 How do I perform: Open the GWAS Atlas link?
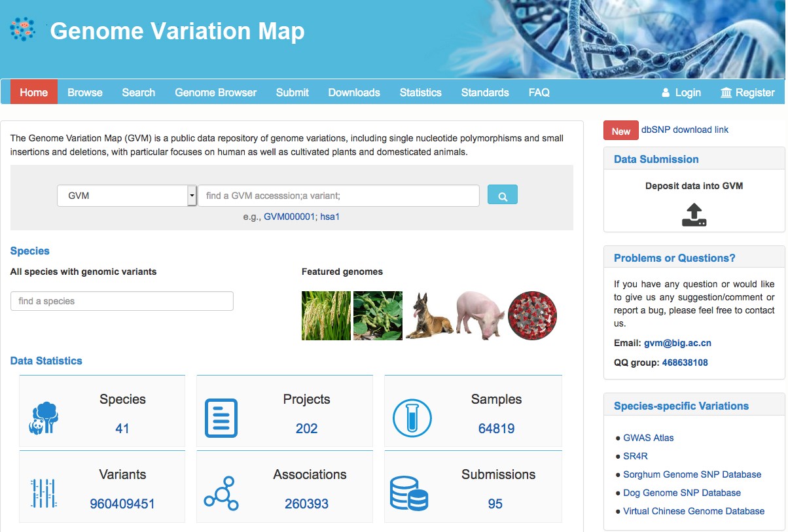point(648,438)
